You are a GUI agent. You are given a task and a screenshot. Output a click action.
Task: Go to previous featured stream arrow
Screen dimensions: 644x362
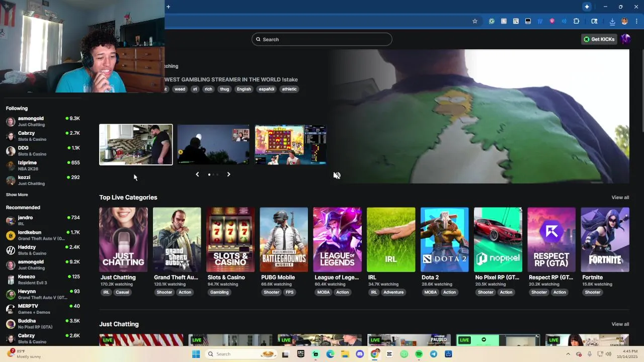pos(197,174)
